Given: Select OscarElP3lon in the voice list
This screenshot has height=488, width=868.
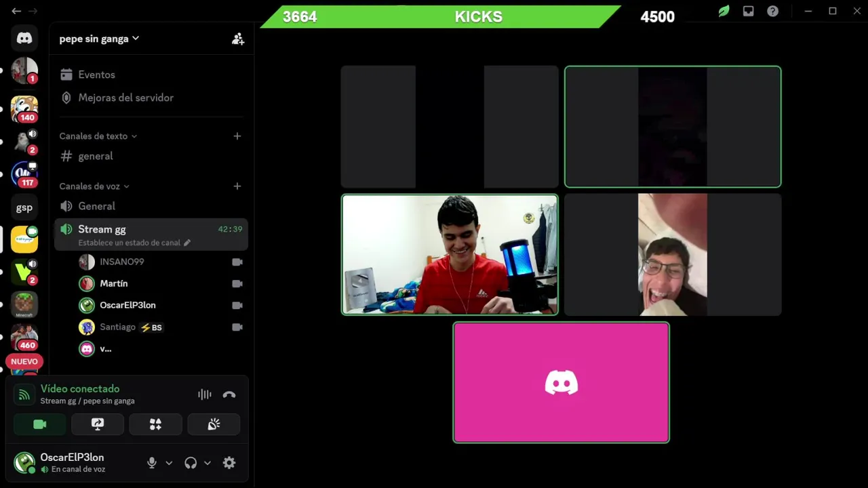Looking at the screenshot, I should [159, 305].
